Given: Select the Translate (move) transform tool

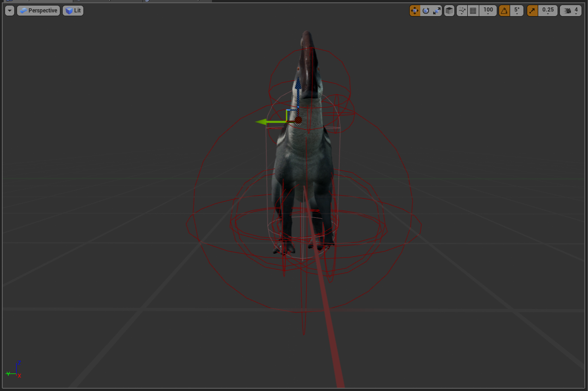Looking at the screenshot, I should pos(415,11).
